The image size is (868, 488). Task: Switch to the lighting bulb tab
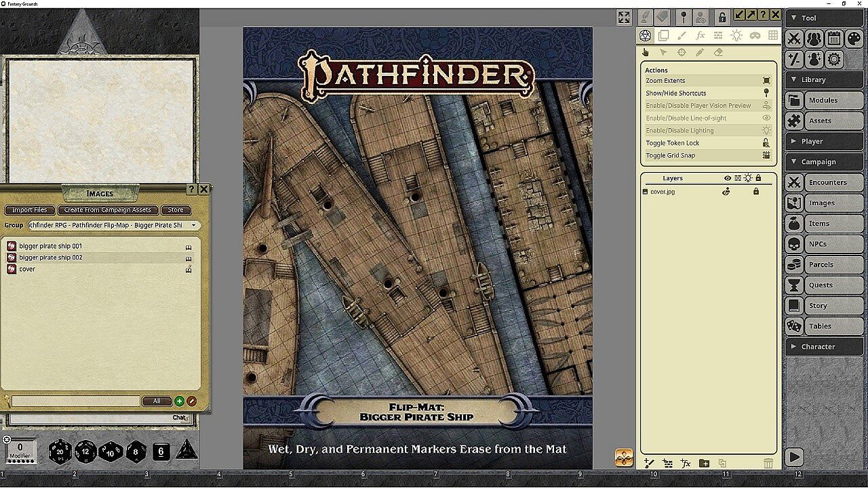(736, 35)
